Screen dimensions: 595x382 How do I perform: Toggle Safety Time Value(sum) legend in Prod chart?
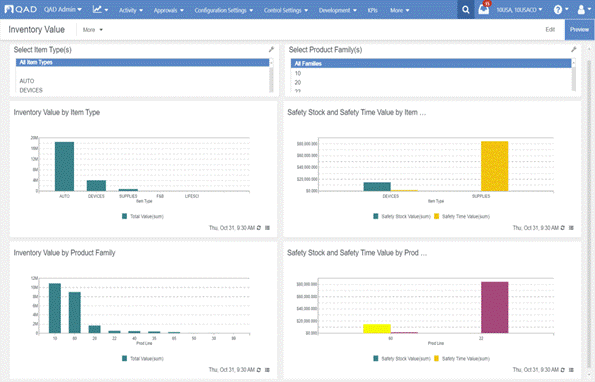click(x=462, y=358)
